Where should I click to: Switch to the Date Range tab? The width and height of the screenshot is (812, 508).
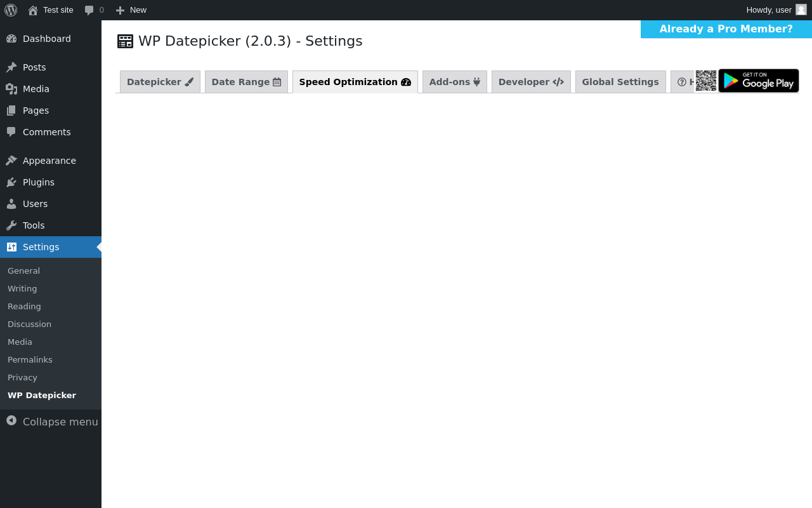246,82
